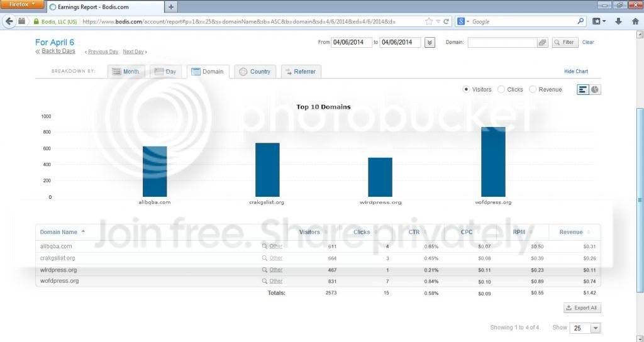Click the wlrdpress.org bar in the chart
The height and width of the screenshot is (342, 644).
(x=380, y=177)
